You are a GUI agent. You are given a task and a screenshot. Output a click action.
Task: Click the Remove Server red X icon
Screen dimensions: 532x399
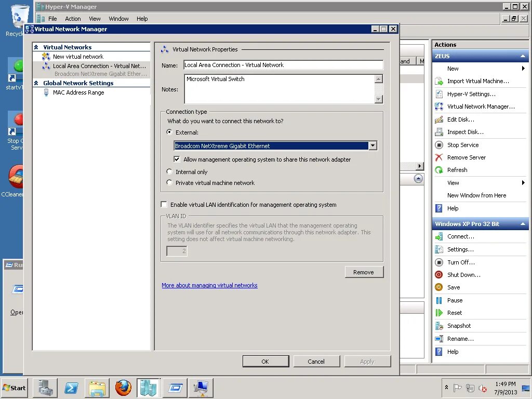[438, 157]
